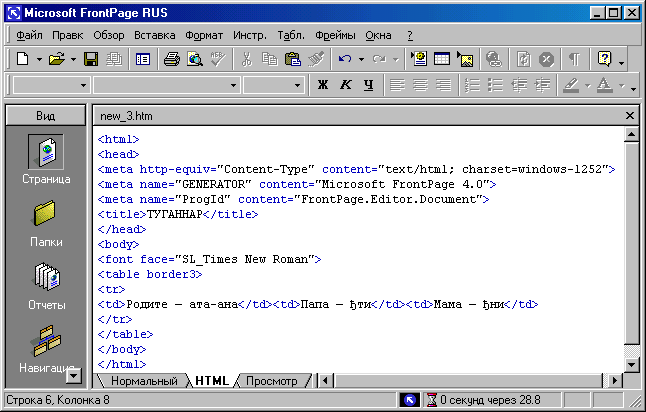The image size is (646, 412).
Task: Open the Табл. menu
Action: coord(291,36)
